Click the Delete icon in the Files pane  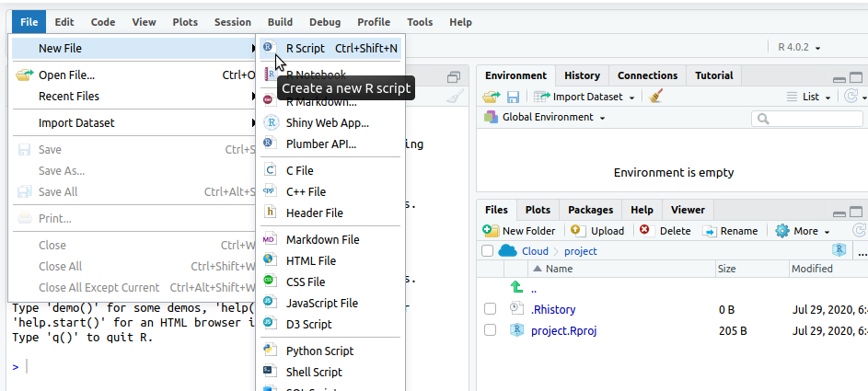[x=644, y=231]
